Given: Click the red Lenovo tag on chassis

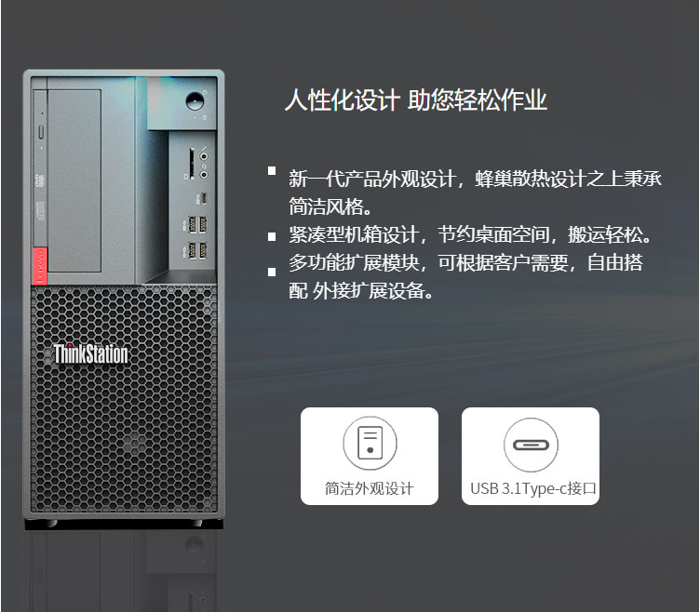Looking at the screenshot, I should click(39, 266).
